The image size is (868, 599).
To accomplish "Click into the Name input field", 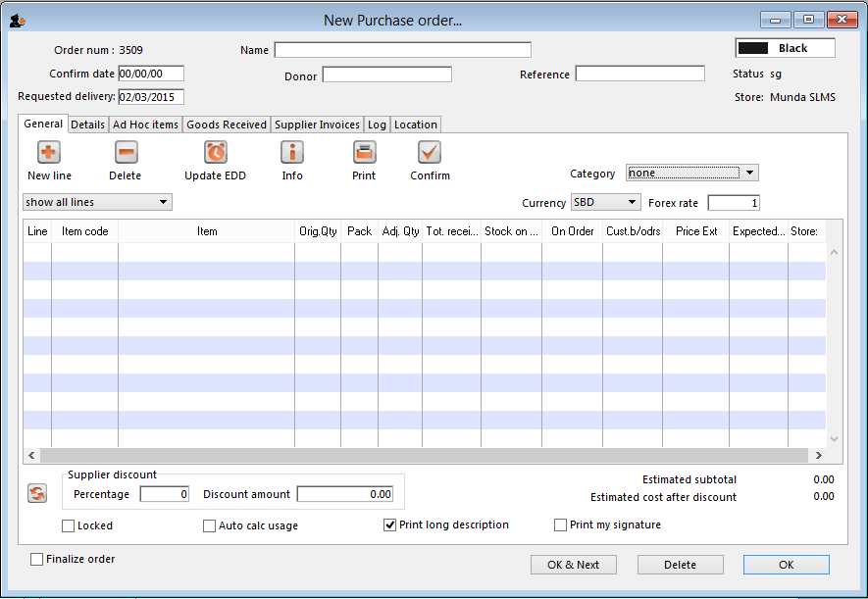I will [x=402, y=50].
